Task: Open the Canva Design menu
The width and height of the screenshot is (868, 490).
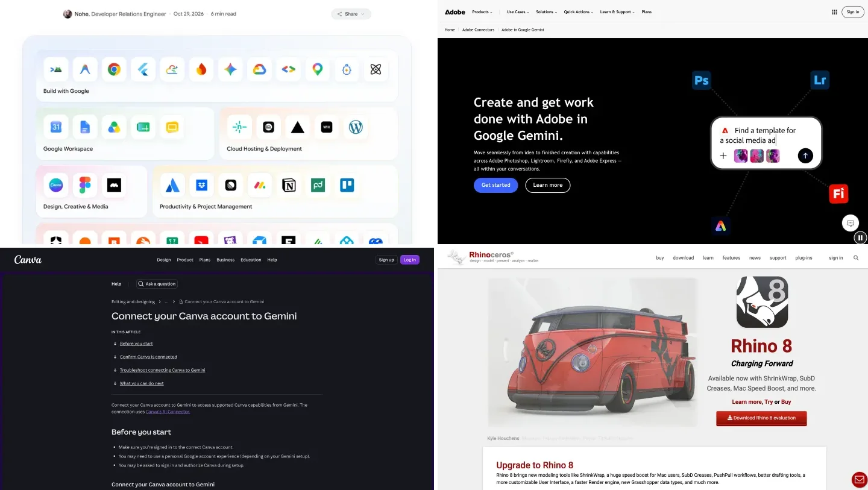Action: [164, 260]
